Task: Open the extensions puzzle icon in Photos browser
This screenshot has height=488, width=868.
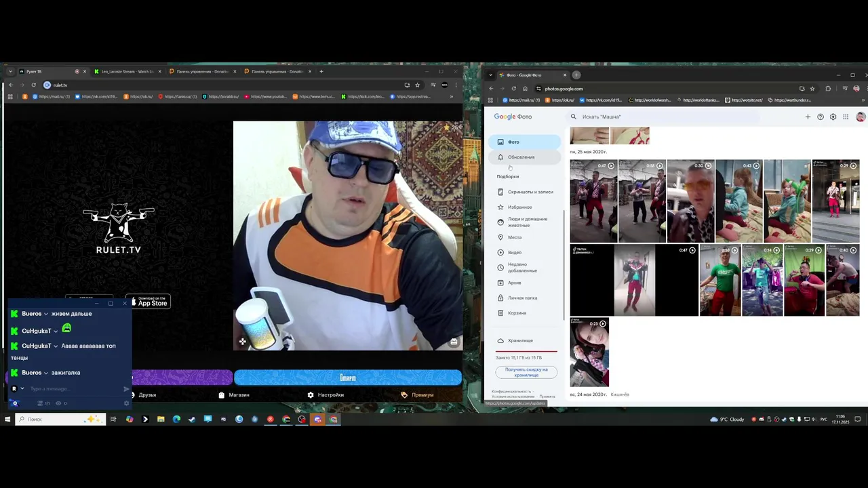Action: [828, 89]
